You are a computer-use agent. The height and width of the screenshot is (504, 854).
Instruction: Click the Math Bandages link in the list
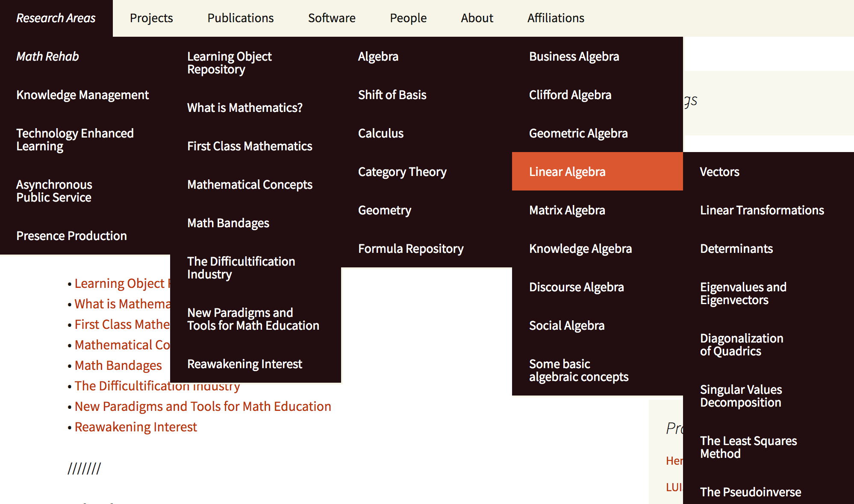click(x=118, y=365)
